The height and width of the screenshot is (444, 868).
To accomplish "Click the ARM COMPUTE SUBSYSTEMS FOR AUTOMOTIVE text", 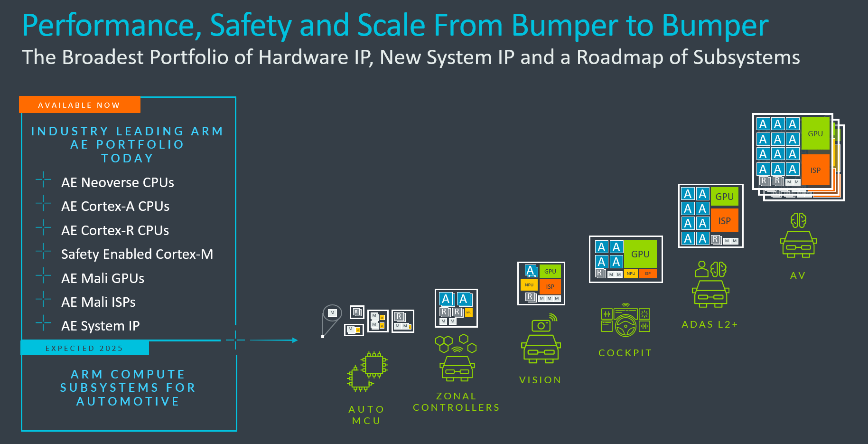I will (x=128, y=387).
